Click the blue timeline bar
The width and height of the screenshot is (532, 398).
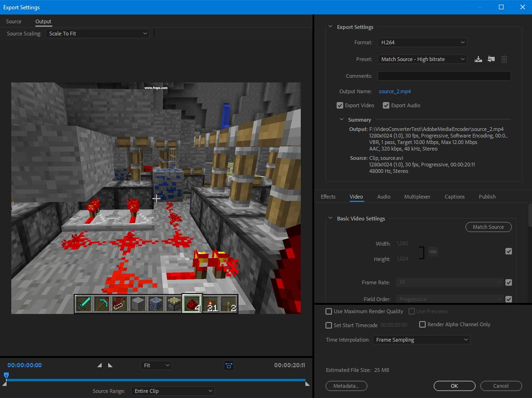156,380
